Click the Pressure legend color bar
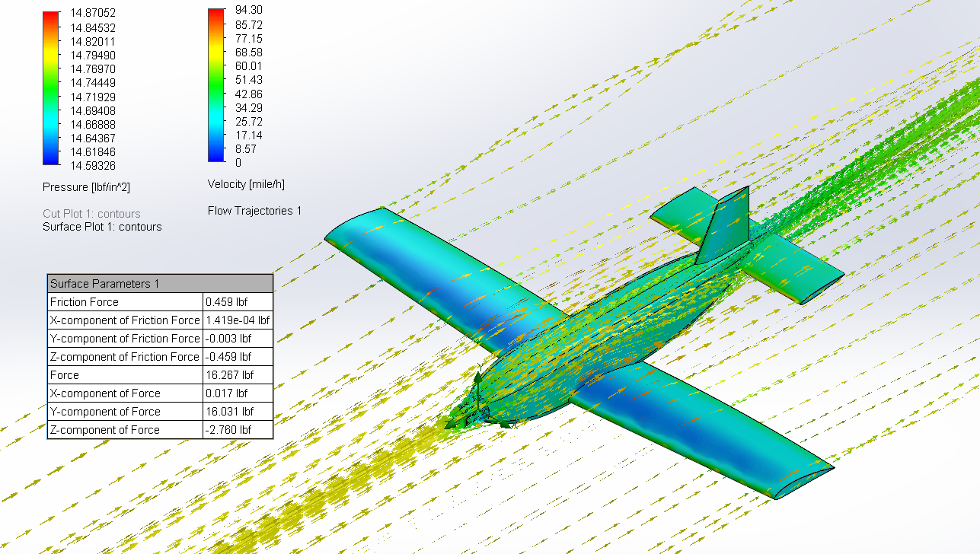980x554 pixels. (51, 88)
